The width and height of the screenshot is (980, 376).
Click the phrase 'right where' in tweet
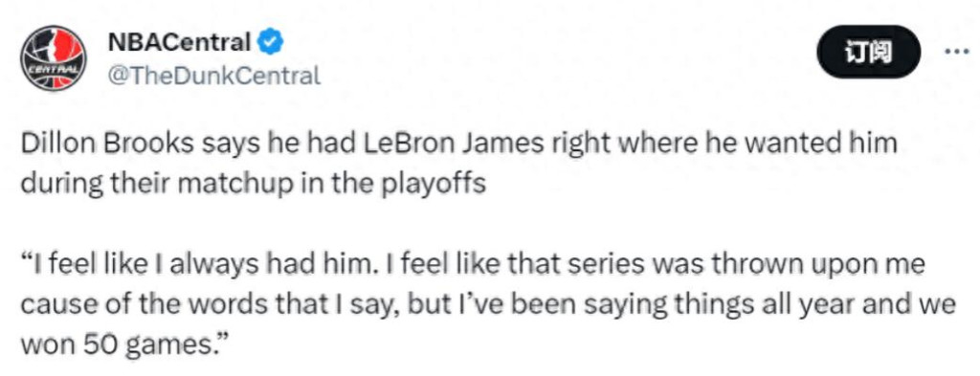622,144
